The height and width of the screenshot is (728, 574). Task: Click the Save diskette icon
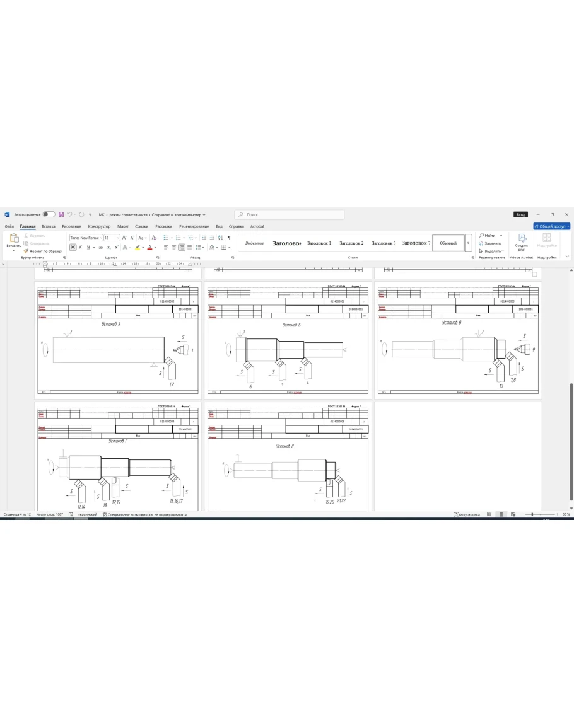tap(61, 214)
